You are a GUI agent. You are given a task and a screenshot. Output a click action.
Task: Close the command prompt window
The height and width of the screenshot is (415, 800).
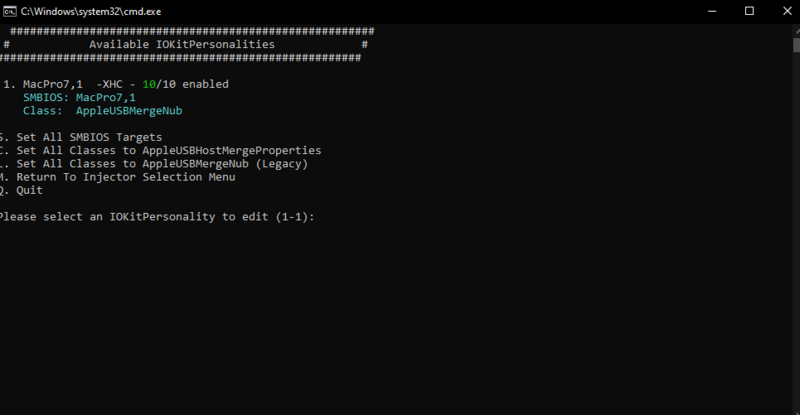pyautogui.click(x=785, y=10)
